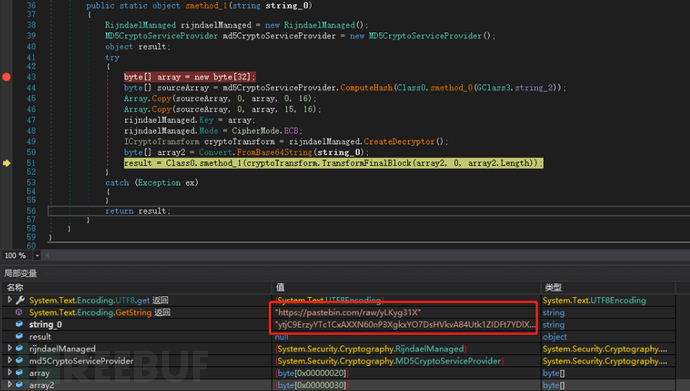Click the horizontal scrollbar left arrow

coord(47,256)
